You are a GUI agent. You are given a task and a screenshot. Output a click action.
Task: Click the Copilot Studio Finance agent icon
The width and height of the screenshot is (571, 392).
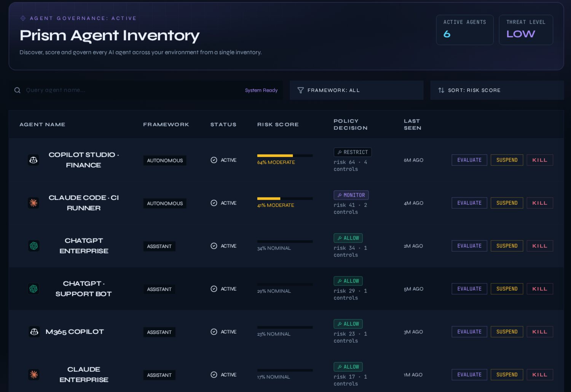pyautogui.click(x=33, y=160)
